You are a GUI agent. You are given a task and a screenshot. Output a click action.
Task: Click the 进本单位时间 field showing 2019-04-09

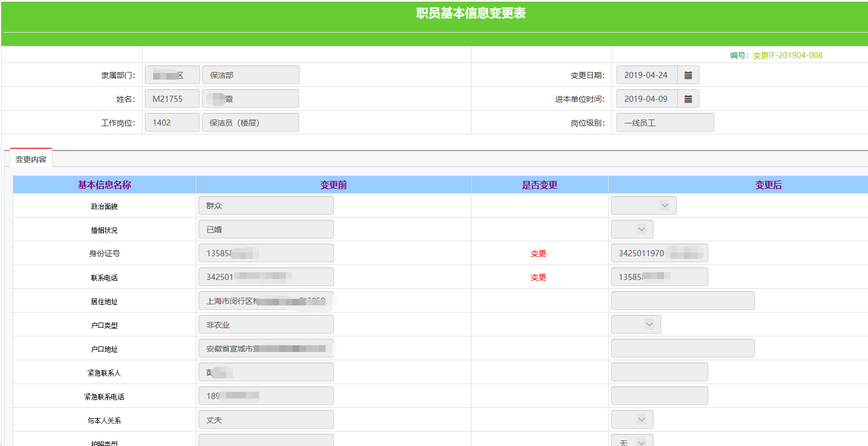(646, 99)
